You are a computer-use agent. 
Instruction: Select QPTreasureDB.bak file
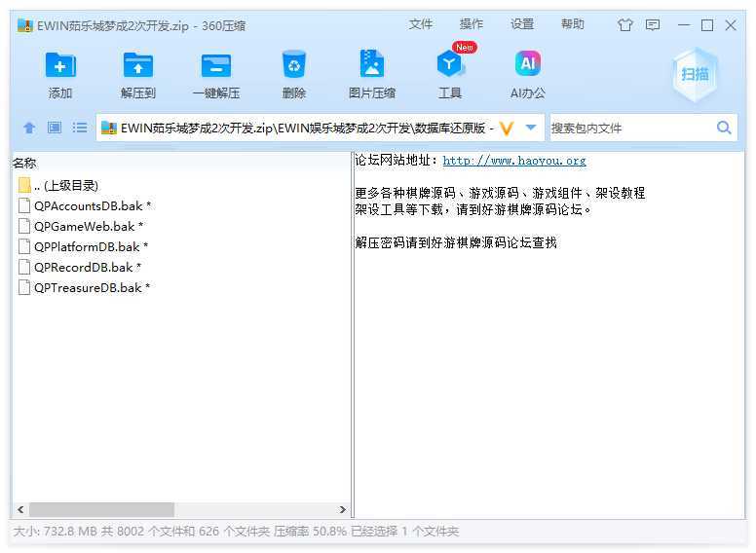pos(84,287)
